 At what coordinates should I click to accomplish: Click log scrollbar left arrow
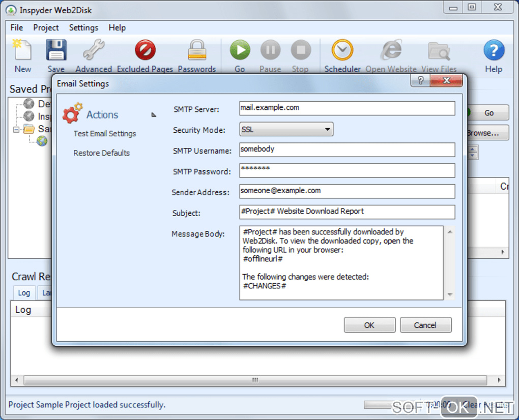(x=17, y=380)
